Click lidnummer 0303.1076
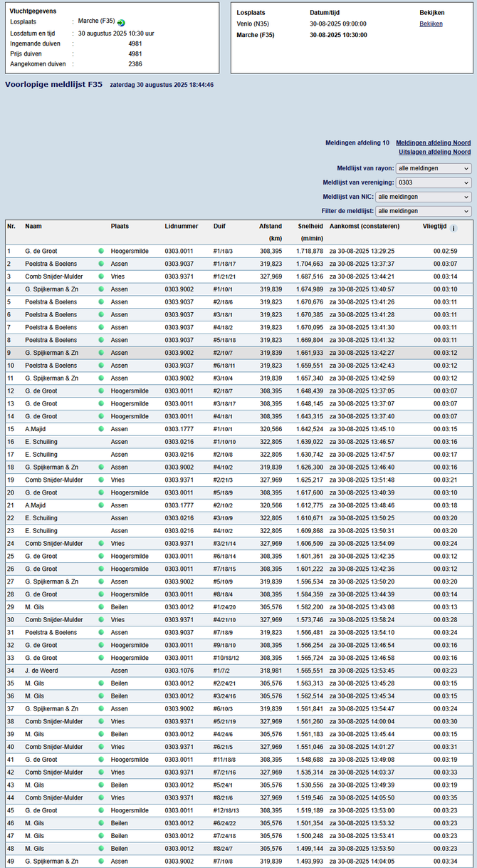 point(179,671)
